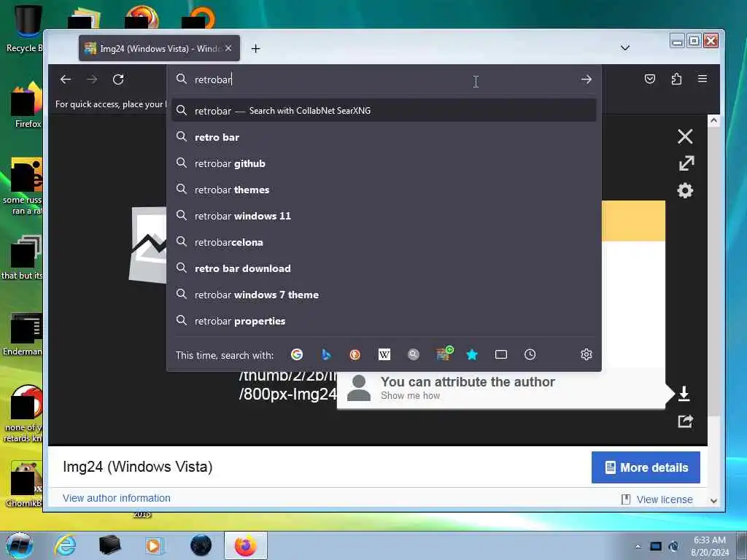The height and width of the screenshot is (560, 747).
Task: Open a new tab with the plus button
Action: 256,49
